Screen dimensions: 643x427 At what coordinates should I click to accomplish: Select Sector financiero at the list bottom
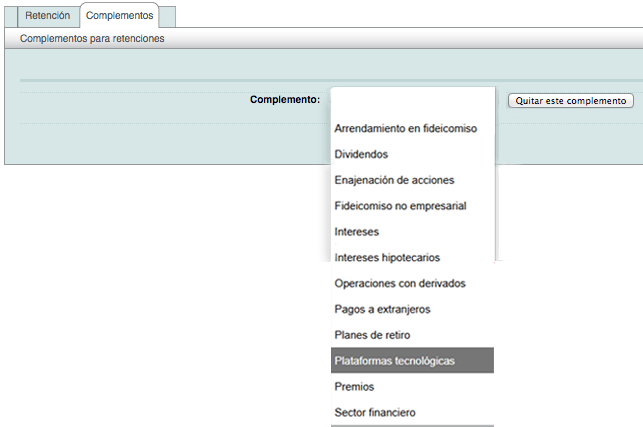(375, 412)
